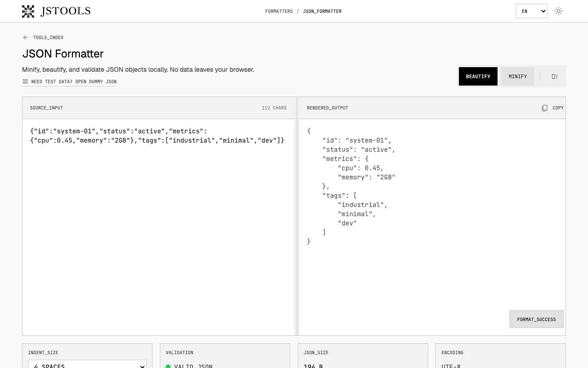
Task: Click the SOURCE_INPUT panel header label
Action: point(46,108)
